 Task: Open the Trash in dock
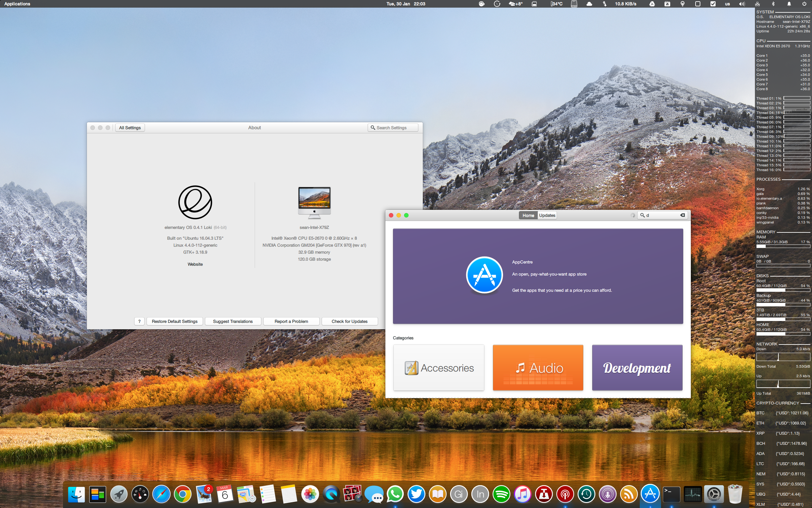pyautogui.click(x=735, y=494)
